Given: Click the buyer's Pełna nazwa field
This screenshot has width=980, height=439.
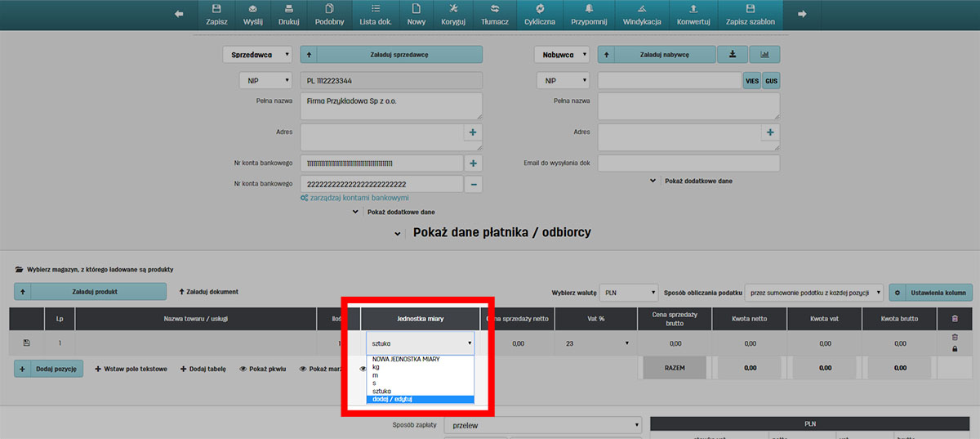Looking at the screenshot, I should pos(688,106).
